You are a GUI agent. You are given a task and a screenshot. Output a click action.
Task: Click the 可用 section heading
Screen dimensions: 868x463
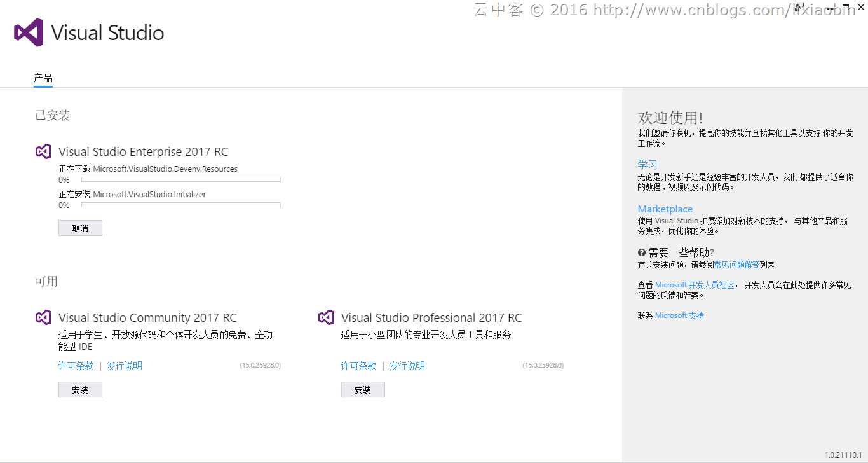[x=46, y=281]
